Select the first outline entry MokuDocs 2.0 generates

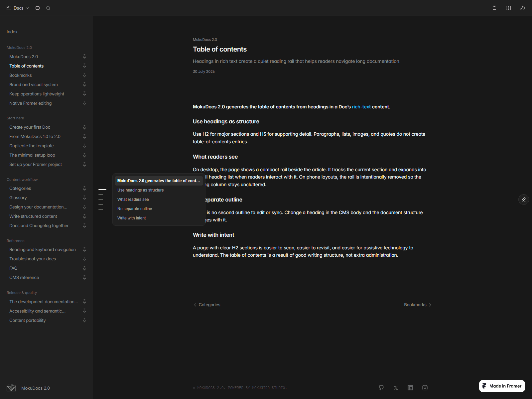tap(159, 181)
